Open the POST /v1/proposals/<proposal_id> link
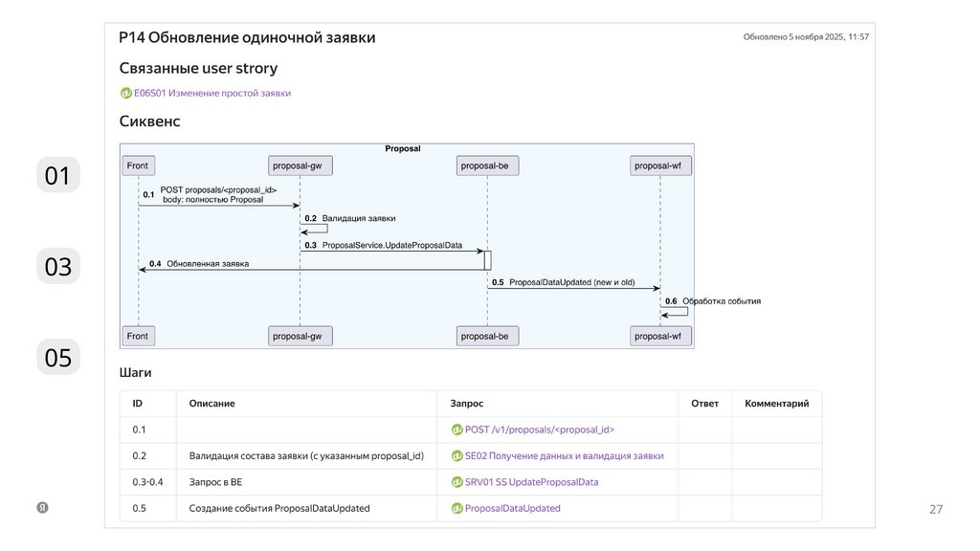 [x=540, y=430]
